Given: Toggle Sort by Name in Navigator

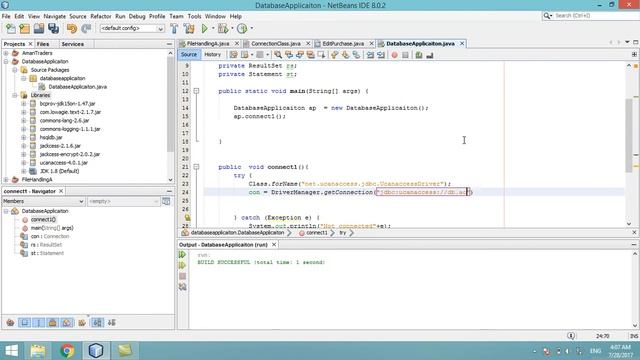Looking at the screenshot, I should tap(97, 322).
